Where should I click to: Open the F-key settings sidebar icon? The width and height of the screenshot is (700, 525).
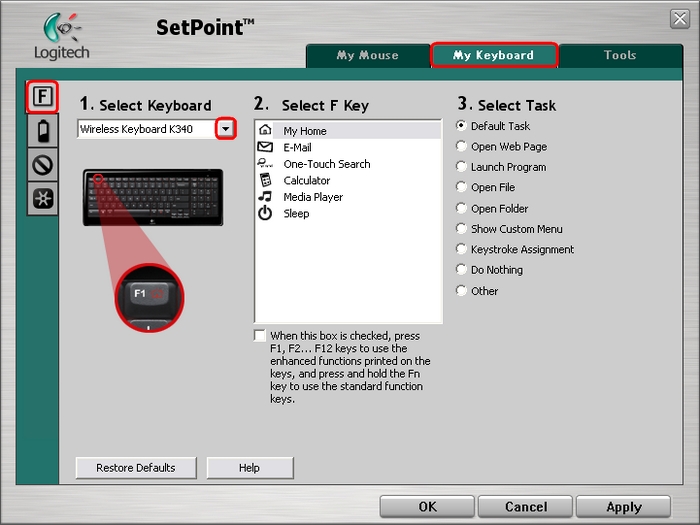click(42, 96)
